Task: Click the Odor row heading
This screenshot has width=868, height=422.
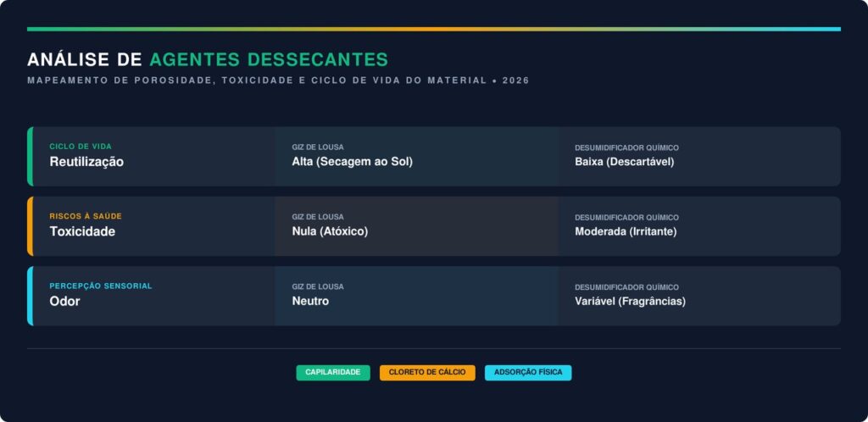Action: point(64,301)
